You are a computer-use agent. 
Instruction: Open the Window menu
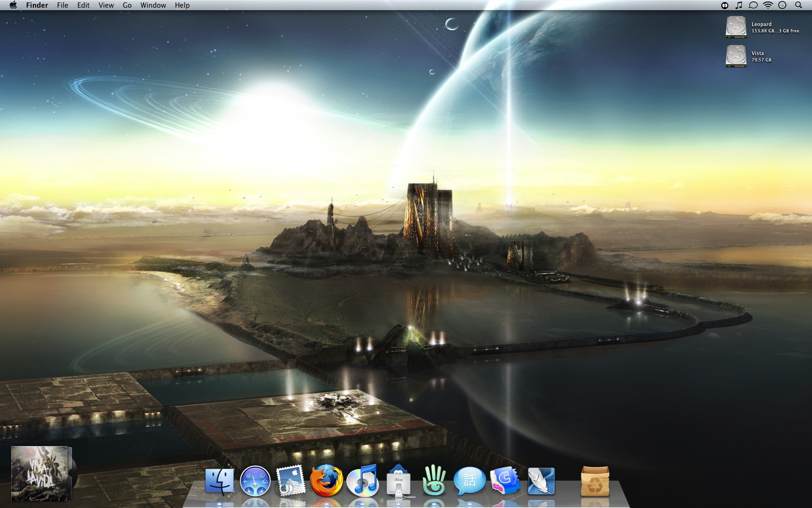coord(153,5)
